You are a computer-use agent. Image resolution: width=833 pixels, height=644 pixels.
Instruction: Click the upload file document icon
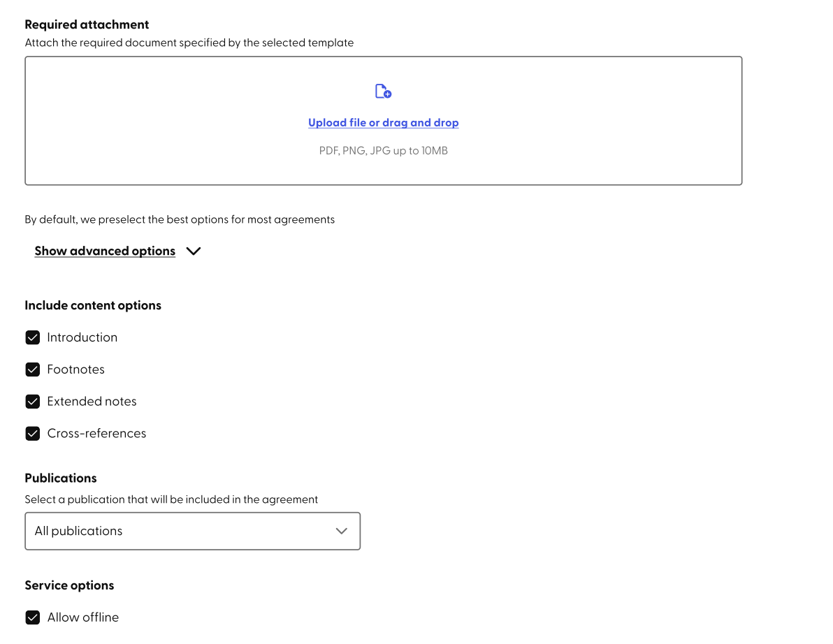[383, 92]
